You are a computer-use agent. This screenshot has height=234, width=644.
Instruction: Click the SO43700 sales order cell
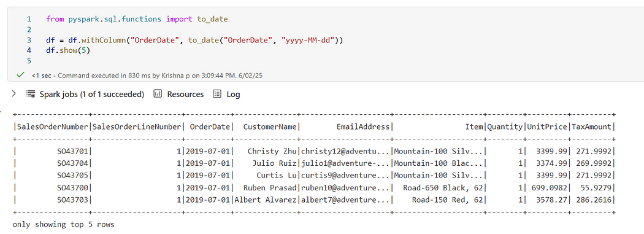tap(72, 189)
